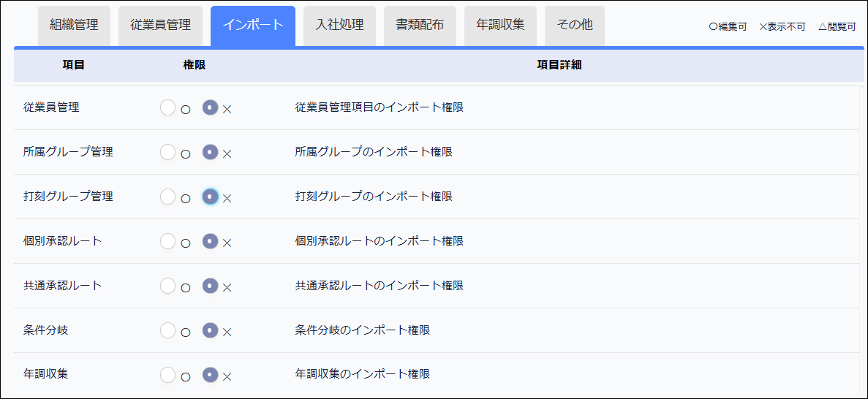Click the 所属グループのインポート権限 description
The width and height of the screenshot is (868, 399).
374,152
